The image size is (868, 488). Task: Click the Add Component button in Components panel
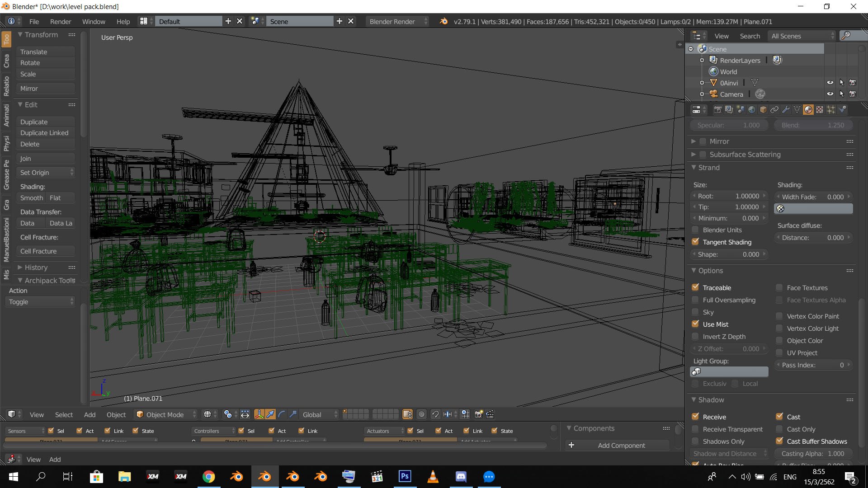(621, 445)
